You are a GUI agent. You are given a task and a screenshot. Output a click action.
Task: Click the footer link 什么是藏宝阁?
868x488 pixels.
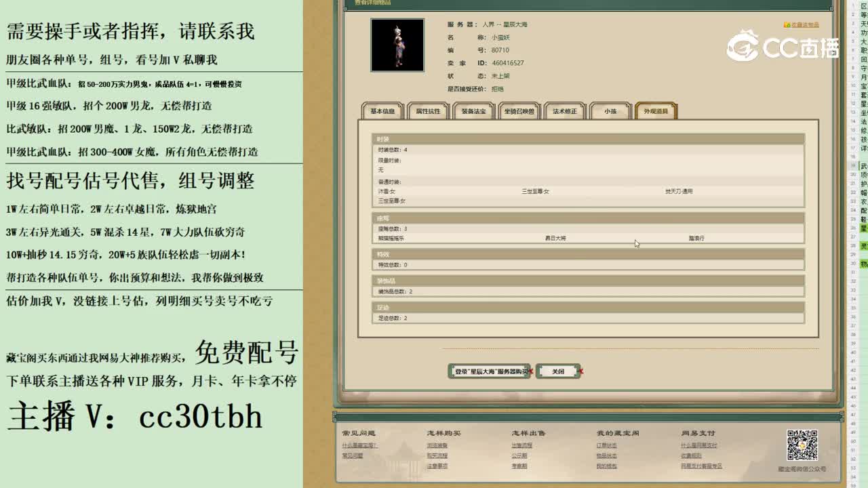[x=359, y=445]
